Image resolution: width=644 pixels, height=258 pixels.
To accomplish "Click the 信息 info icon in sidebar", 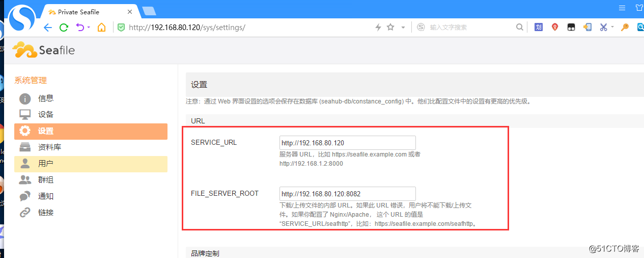I will [x=25, y=98].
